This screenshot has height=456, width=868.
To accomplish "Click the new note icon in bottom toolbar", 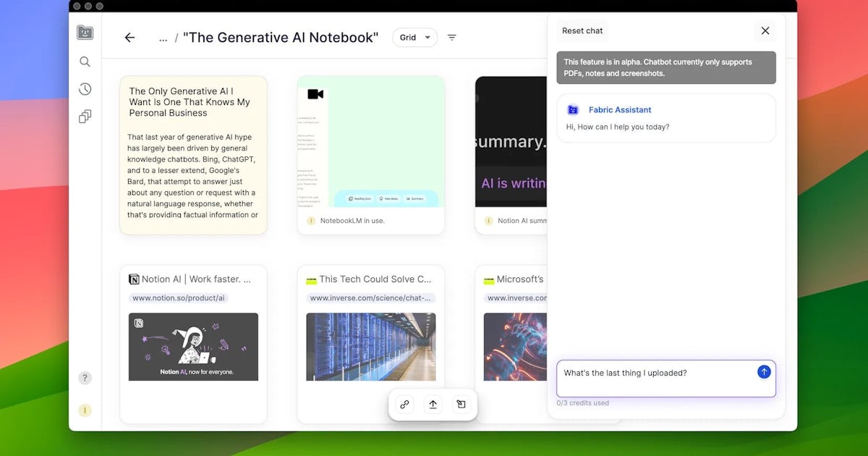I will 460,405.
